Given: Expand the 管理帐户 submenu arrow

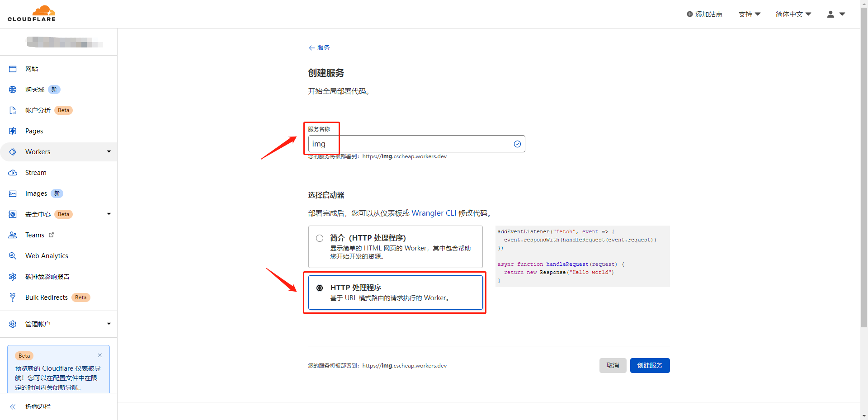Looking at the screenshot, I should [x=109, y=324].
